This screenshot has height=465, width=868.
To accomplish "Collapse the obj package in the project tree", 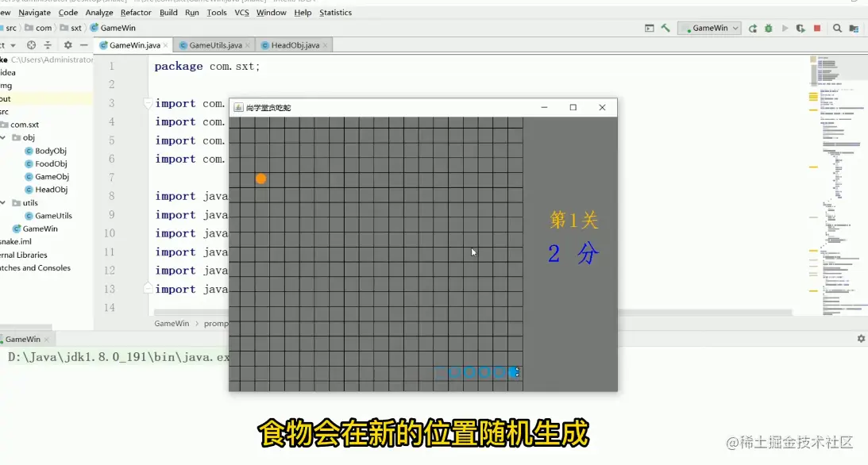I will (3, 137).
